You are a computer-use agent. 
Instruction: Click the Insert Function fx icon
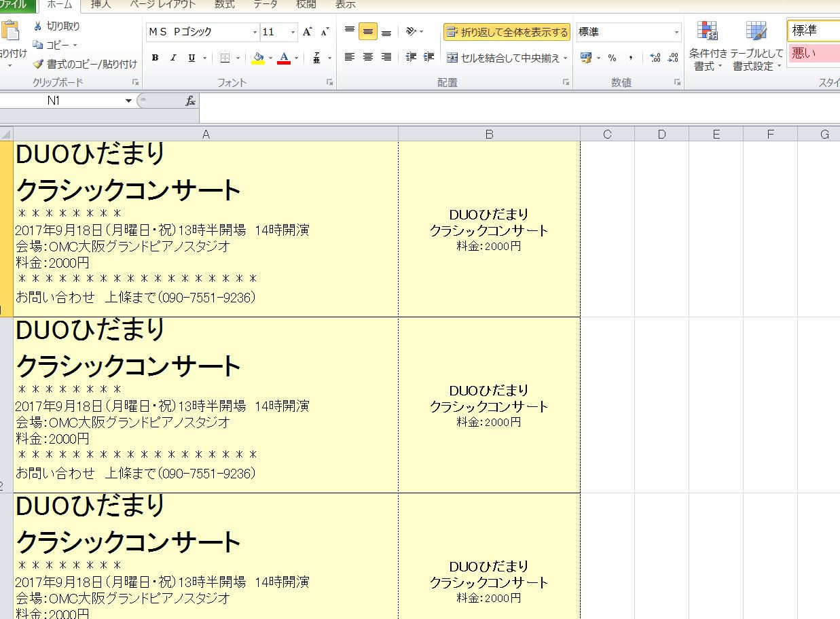coord(190,101)
